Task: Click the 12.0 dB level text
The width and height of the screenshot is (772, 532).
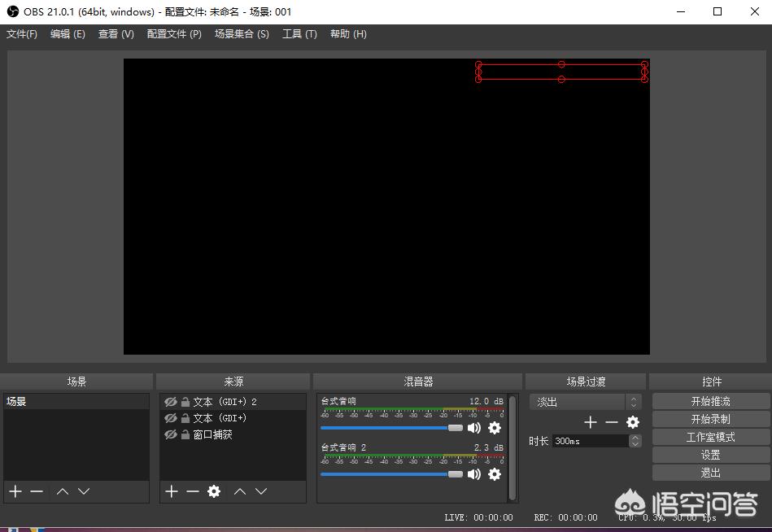Action: coord(486,401)
